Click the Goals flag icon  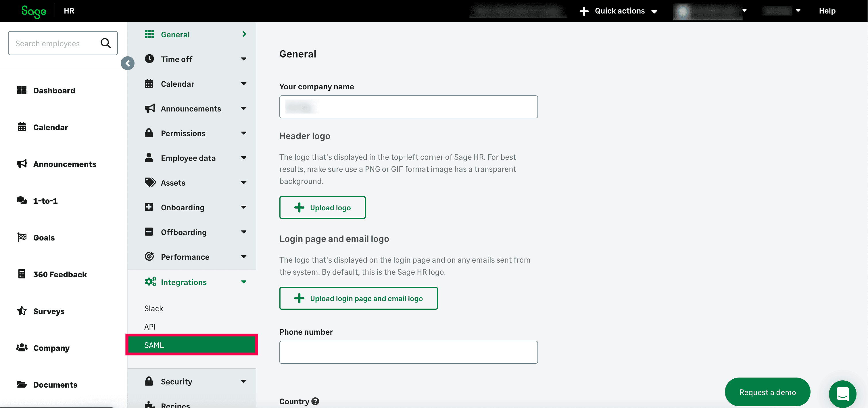click(22, 237)
